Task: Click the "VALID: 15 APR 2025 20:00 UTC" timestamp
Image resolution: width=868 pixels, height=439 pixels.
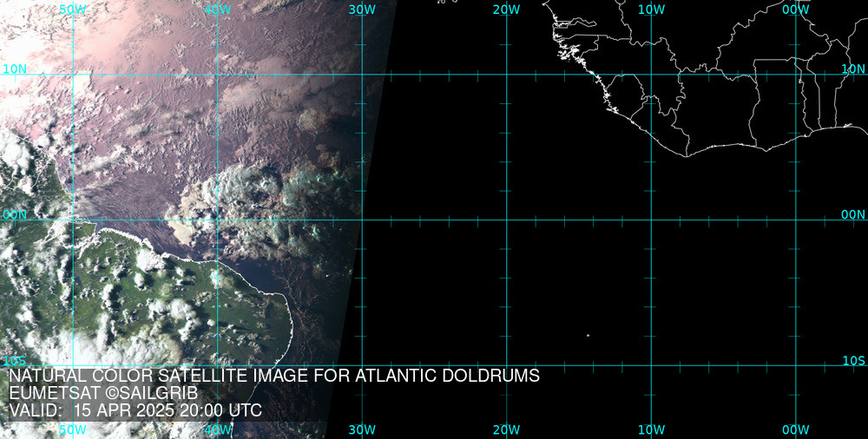Action: (135, 410)
